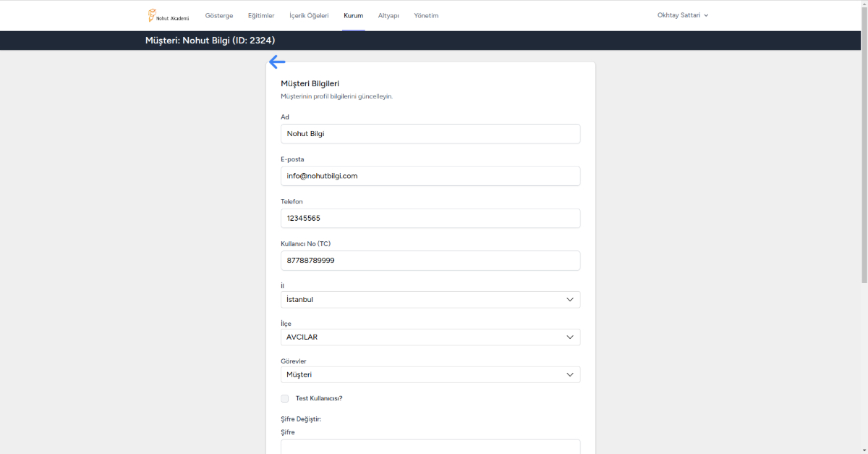This screenshot has height=454, width=868.
Task: Enable the Test Kullanıcısı checkbox
Action: tap(285, 398)
